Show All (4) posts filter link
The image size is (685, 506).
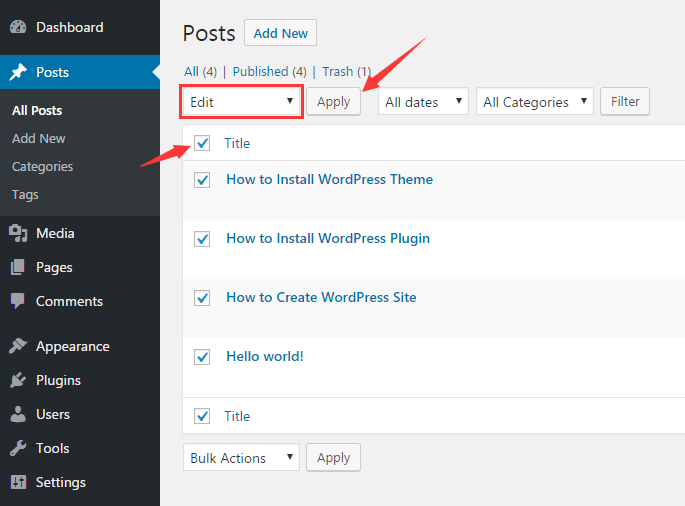tap(200, 71)
